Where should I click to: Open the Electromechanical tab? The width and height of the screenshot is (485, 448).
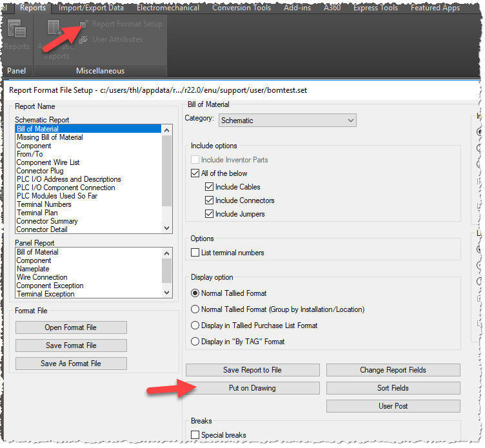coord(168,8)
